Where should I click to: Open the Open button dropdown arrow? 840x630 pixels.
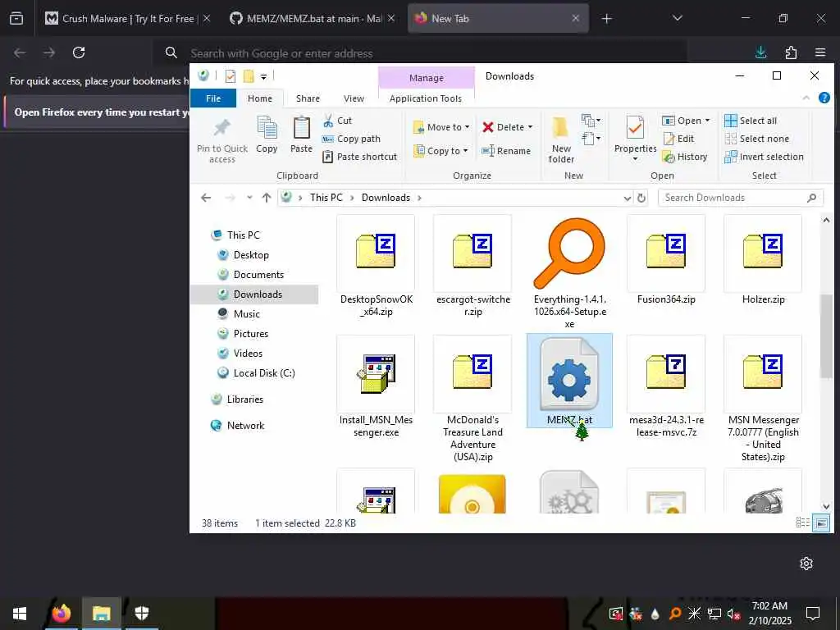tap(707, 121)
